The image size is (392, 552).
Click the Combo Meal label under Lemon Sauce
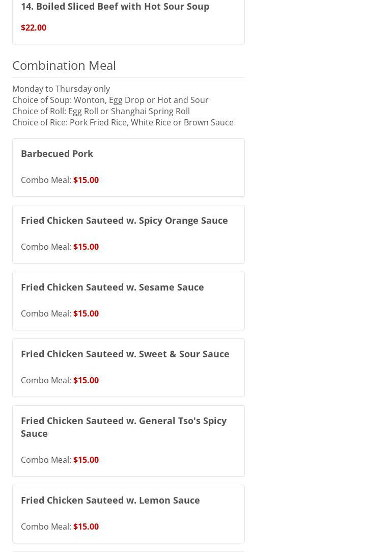coord(46,527)
